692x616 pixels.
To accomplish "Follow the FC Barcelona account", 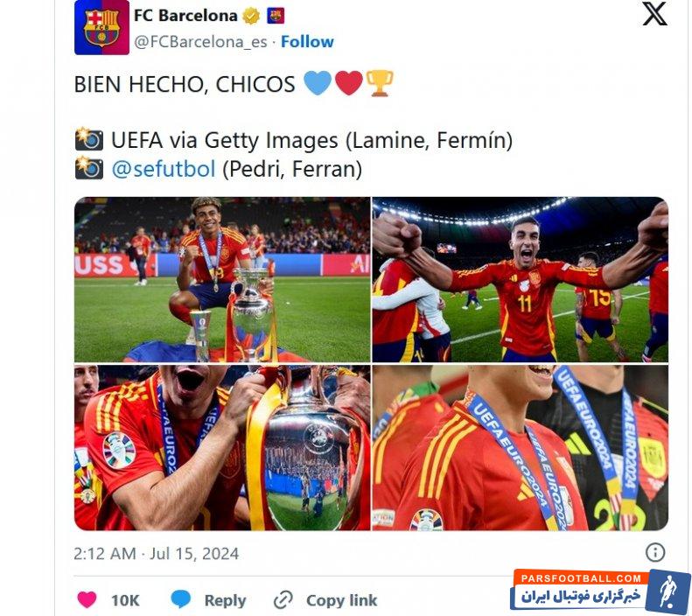I will [x=307, y=41].
